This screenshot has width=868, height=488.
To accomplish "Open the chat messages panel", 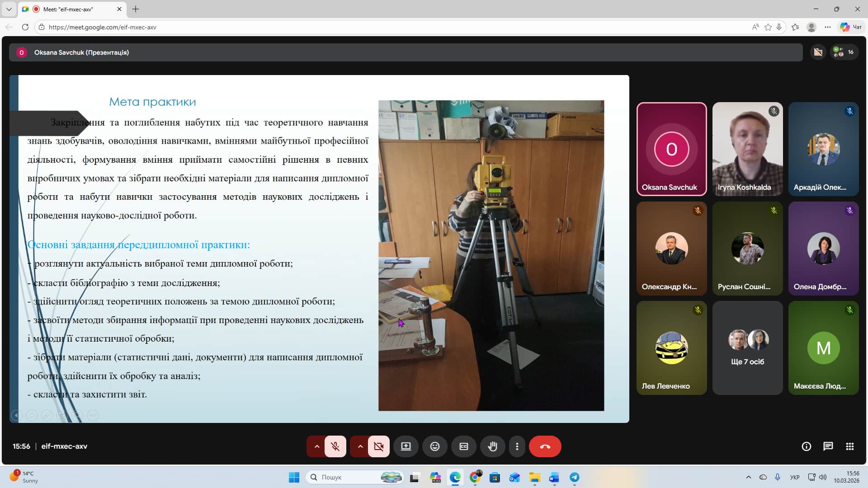I will click(x=828, y=446).
